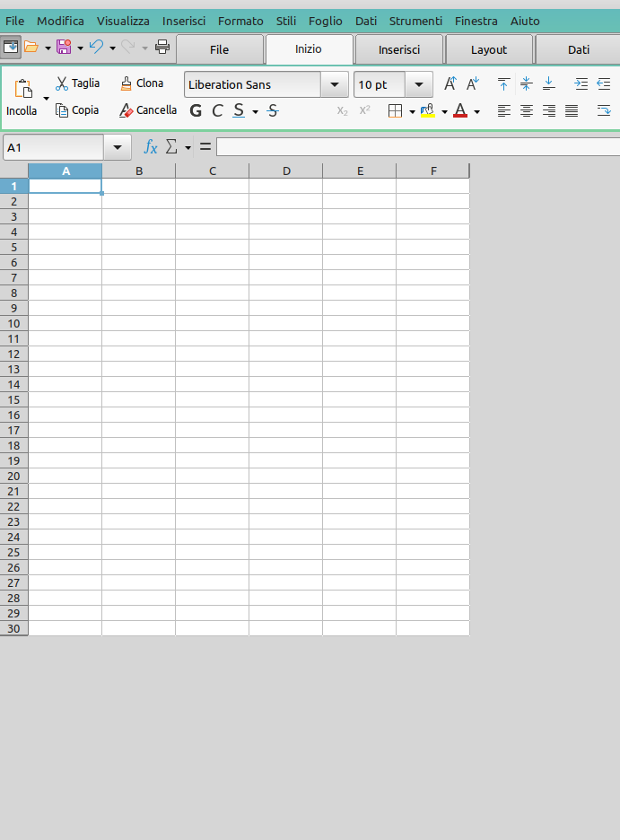The image size is (620, 840).
Task: Click the undo arrow icon
Action: point(96,48)
